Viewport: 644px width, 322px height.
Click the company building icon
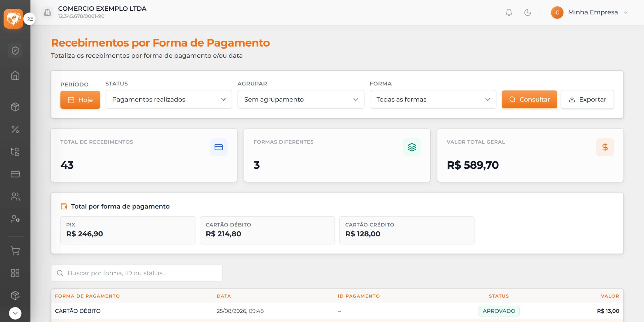pos(47,13)
